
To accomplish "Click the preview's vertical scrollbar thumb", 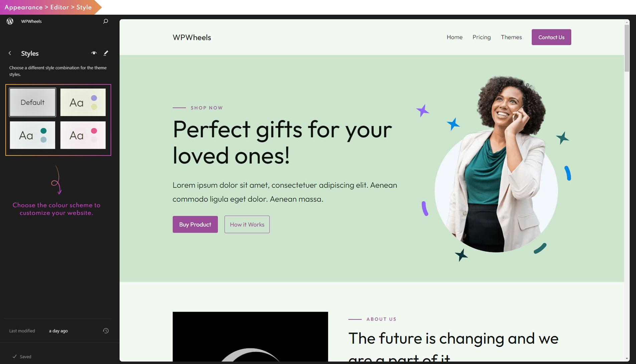I will coord(627,47).
